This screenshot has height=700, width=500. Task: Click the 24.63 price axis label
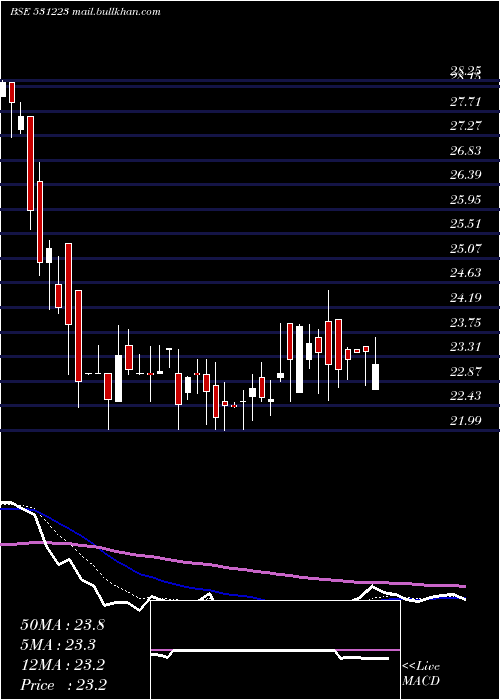[x=465, y=273]
